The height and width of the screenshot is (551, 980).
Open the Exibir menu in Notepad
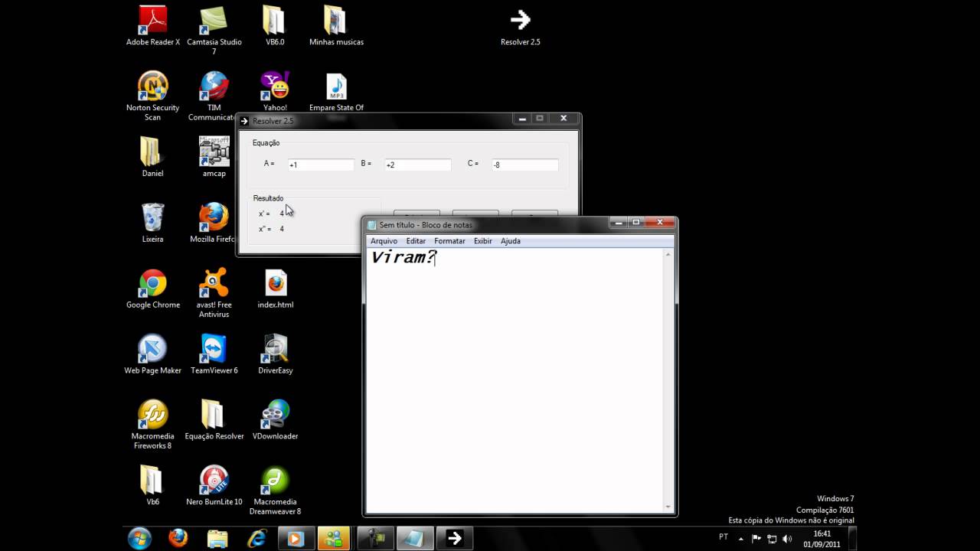click(482, 241)
